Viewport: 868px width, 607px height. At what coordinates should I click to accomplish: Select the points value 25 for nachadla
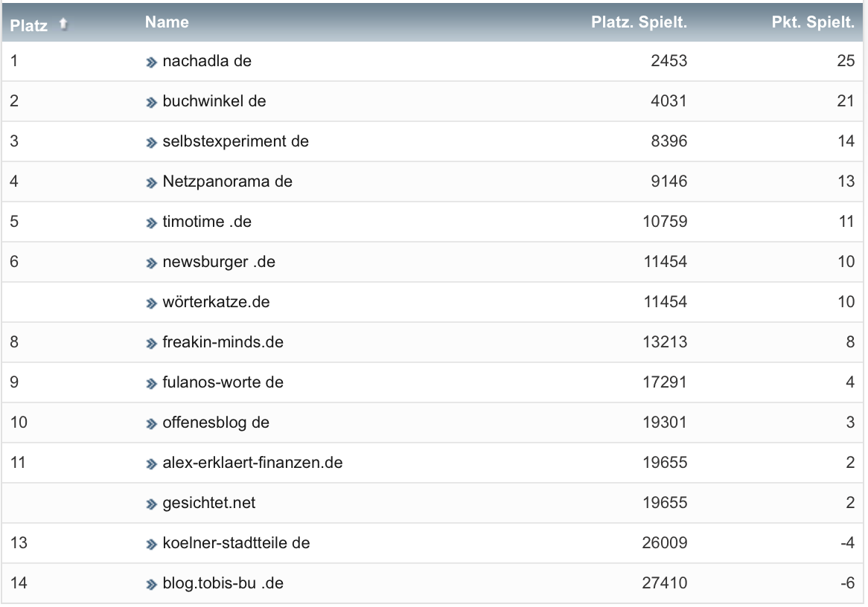point(846,61)
